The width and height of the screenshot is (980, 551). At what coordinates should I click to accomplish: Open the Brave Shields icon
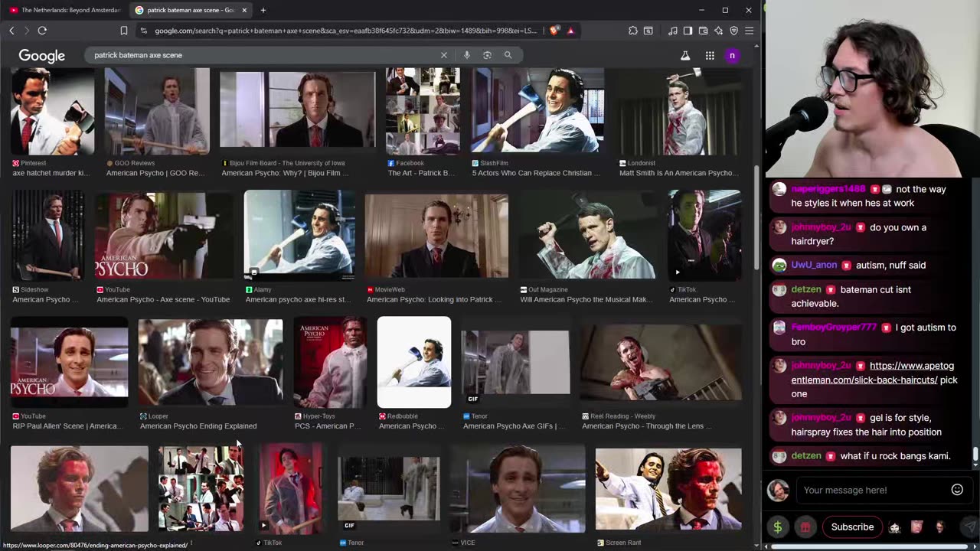[x=554, y=31]
